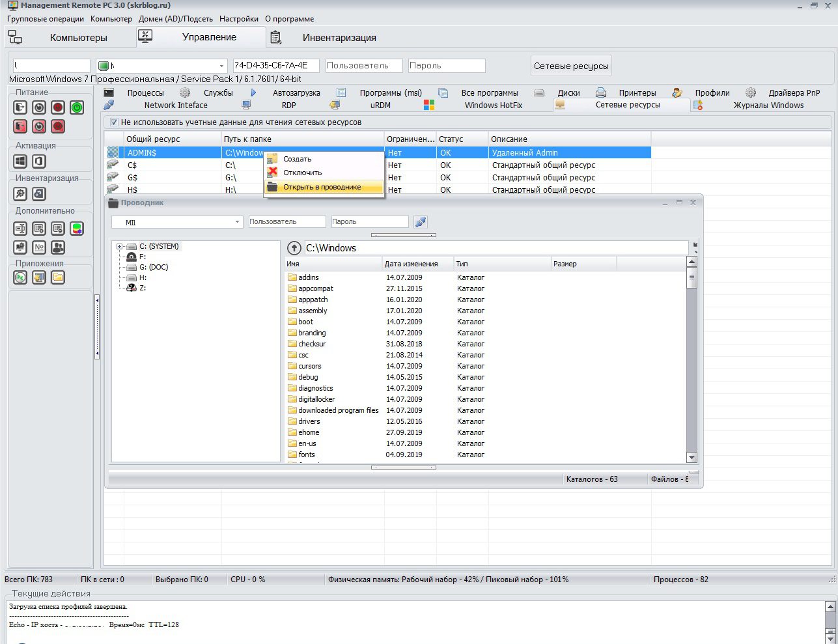838x644 pixels.
Task: Click the list-with-plus icon under Дополнительно
Action: tap(39, 229)
